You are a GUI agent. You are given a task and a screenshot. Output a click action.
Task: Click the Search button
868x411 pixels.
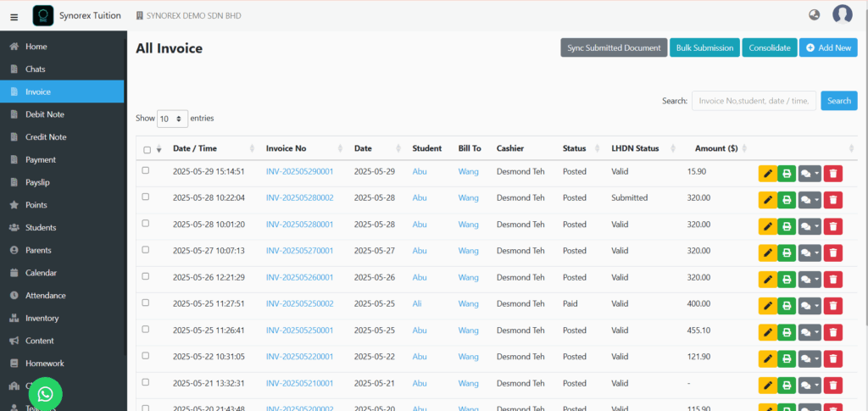pyautogui.click(x=838, y=101)
